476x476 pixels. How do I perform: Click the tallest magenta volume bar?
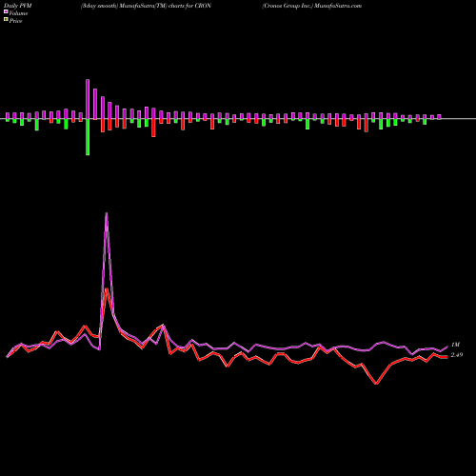coord(88,99)
